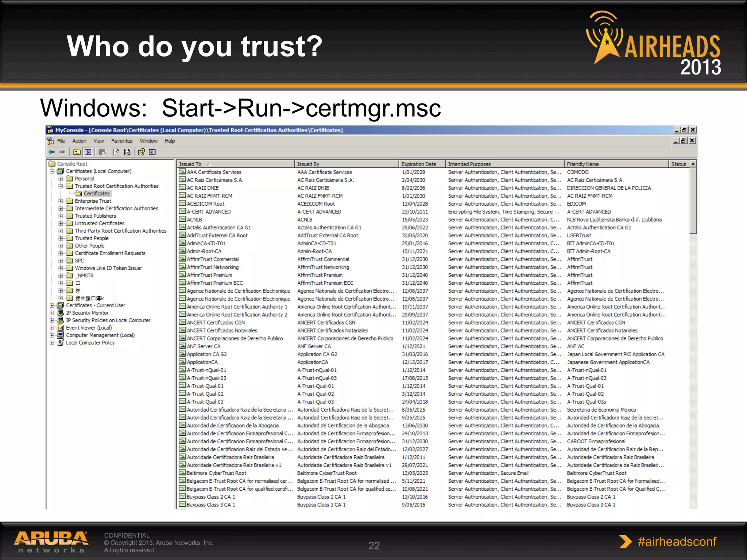Click the Forward arrow toolbar icon
Viewport: 747px width, 560px height.
click(62, 152)
